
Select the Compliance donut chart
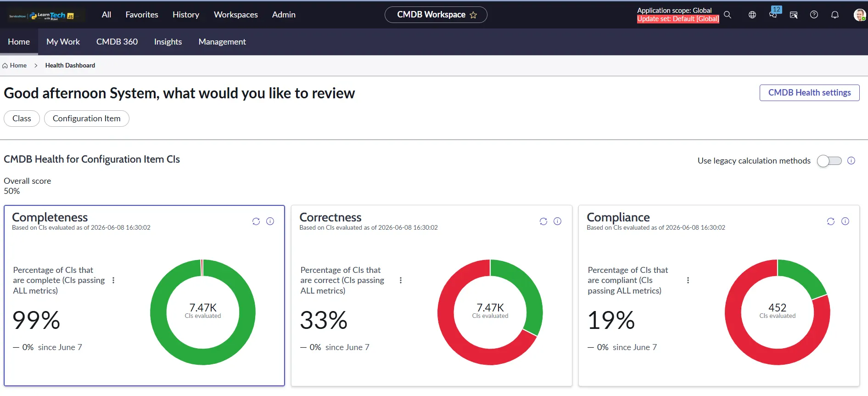click(778, 312)
